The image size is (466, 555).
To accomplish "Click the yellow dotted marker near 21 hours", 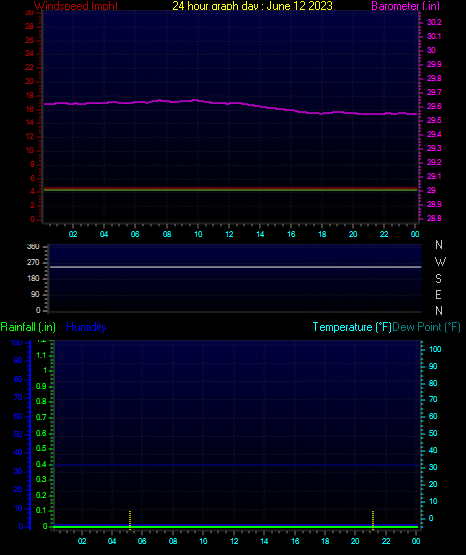I will (x=373, y=520).
